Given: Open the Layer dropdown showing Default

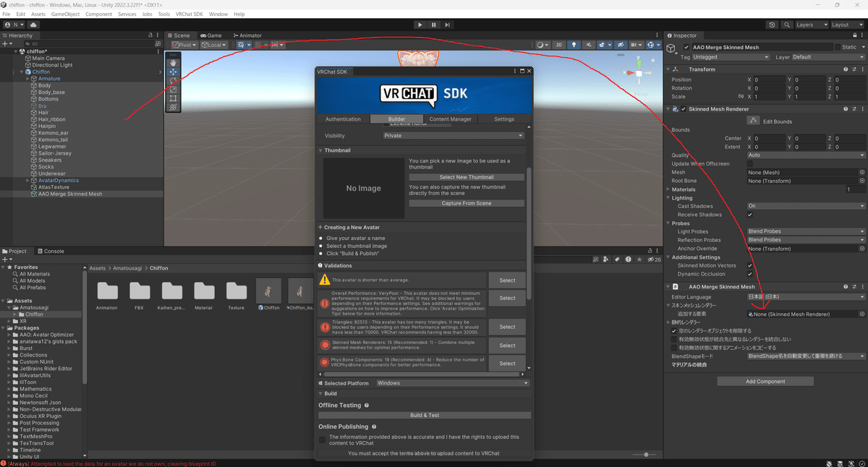Looking at the screenshot, I should coord(828,57).
